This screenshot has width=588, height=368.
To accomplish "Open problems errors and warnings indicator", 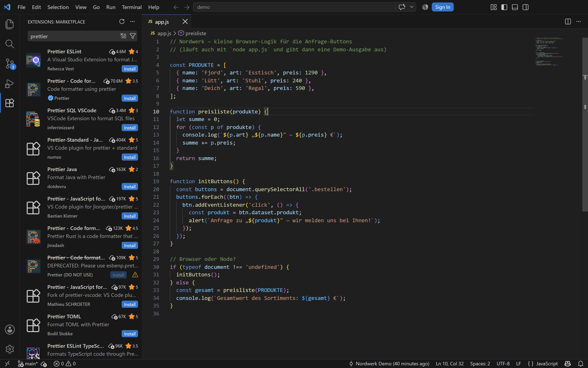I will tap(65, 364).
